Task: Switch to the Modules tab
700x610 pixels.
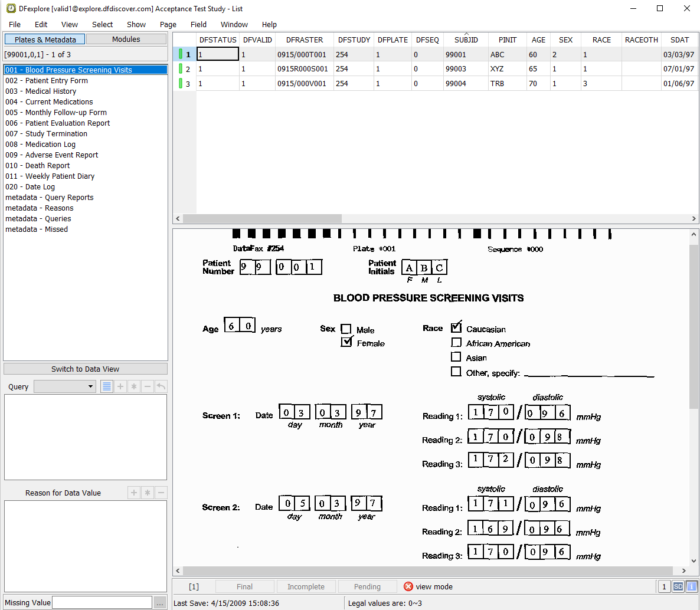Action: (126, 39)
